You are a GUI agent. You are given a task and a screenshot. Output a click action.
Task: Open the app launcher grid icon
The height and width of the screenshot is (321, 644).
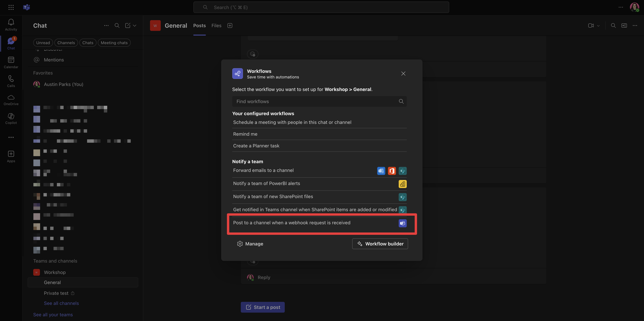point(11,7)
